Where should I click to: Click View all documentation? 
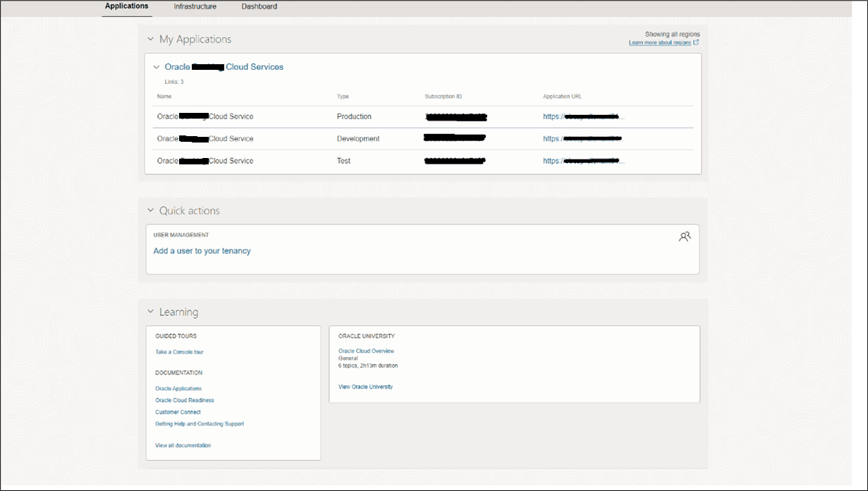pos(183,446)
